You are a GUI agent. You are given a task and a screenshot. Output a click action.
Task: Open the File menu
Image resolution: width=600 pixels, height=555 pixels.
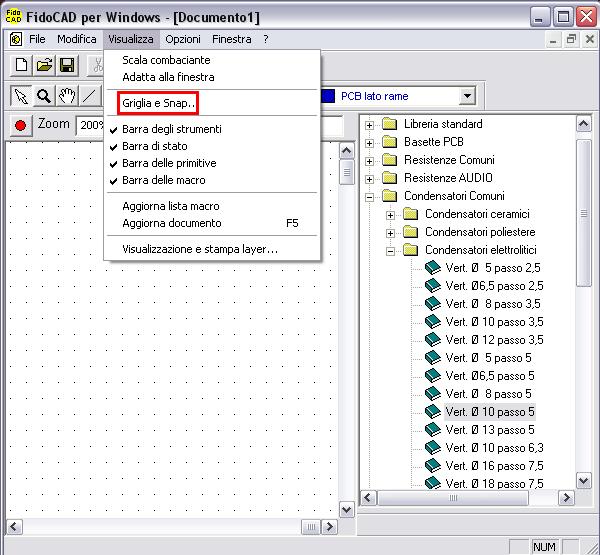[37, 39]
